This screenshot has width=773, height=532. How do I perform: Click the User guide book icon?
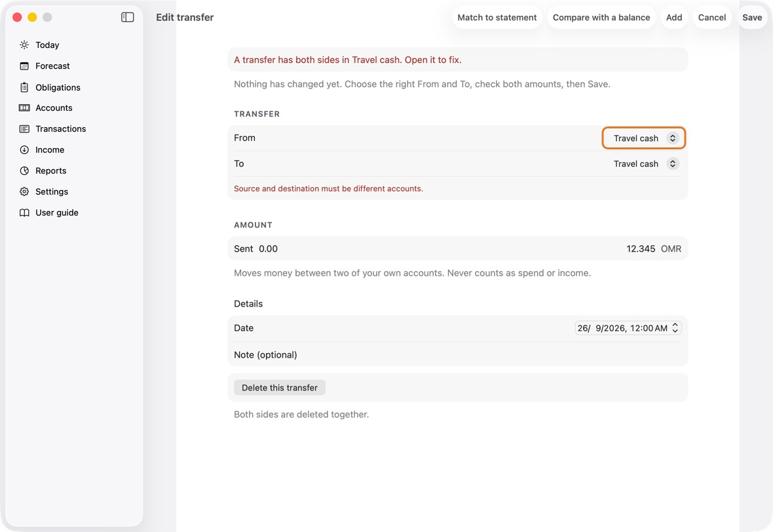[x=24, y=212]
